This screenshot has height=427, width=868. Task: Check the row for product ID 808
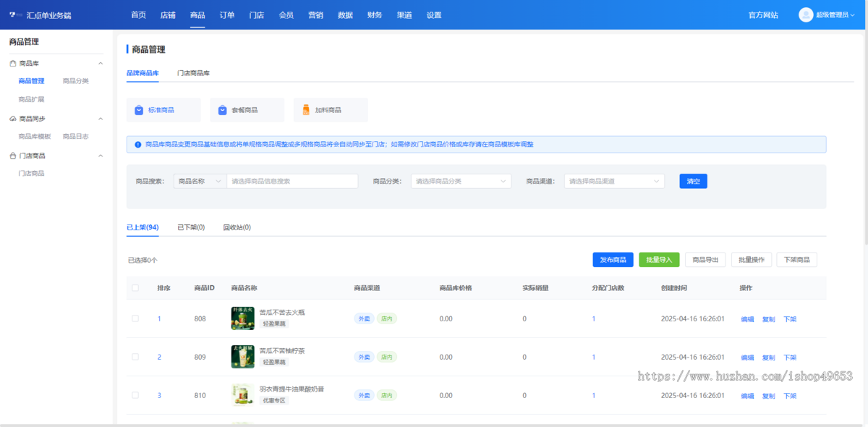pyautogui.click(x=135, y=318)
